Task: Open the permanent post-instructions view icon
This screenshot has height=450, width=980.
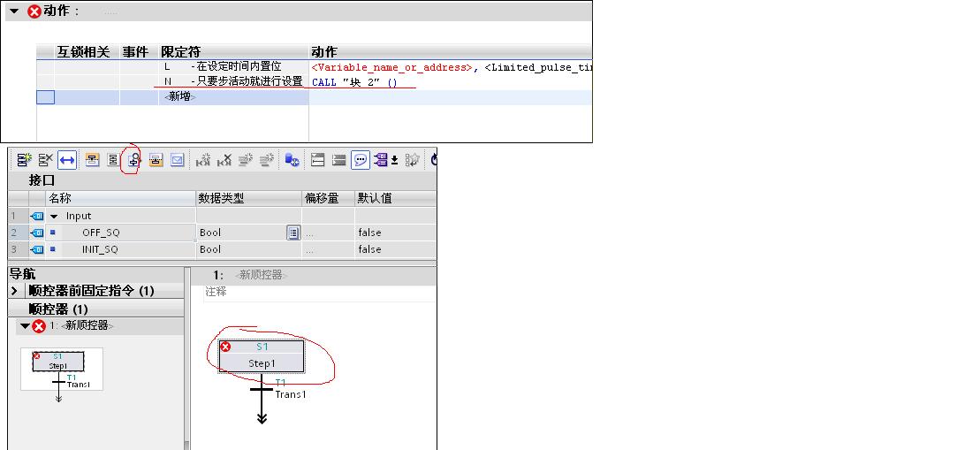Action: tap(156, 160)
